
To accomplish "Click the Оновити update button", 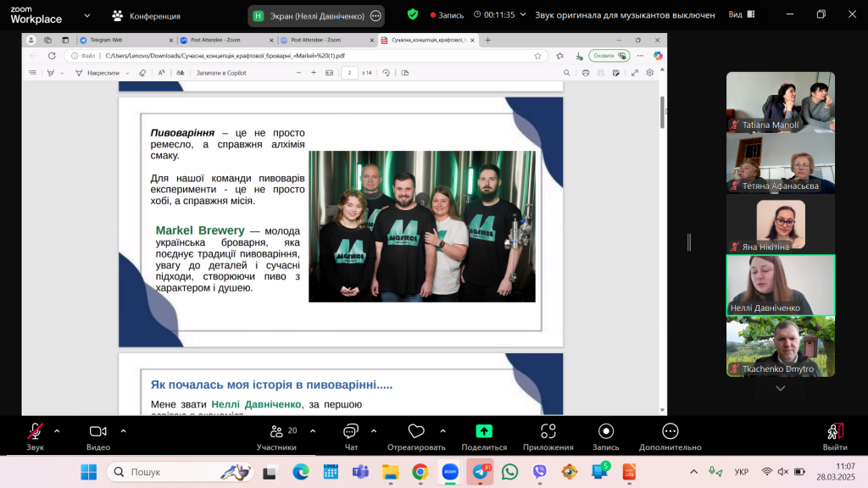I will [x=609, y=56].
